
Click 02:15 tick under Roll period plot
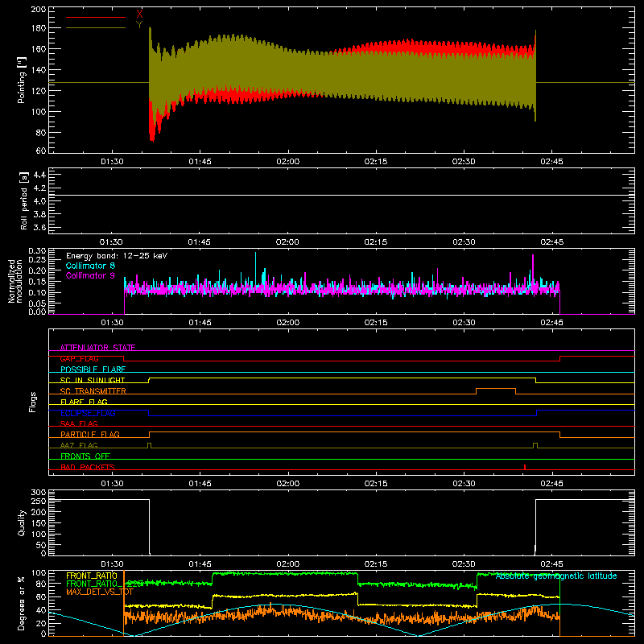tap(376, 242)
